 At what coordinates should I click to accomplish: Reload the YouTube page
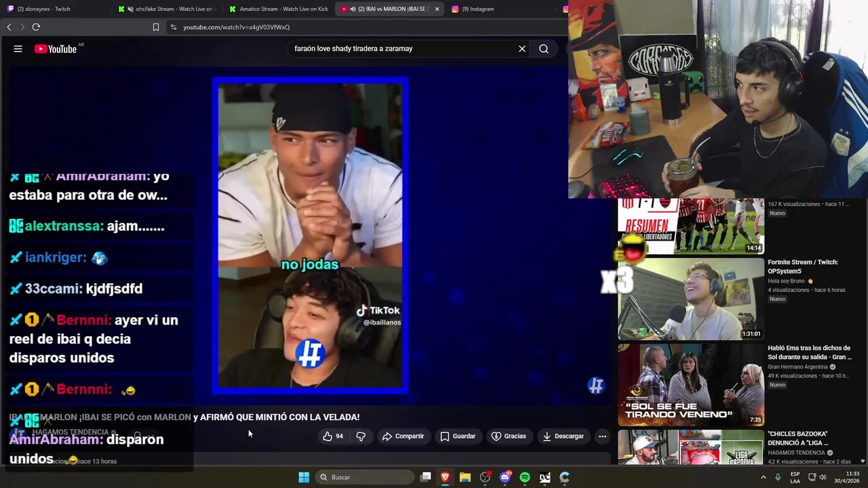[x=36, y=27]
